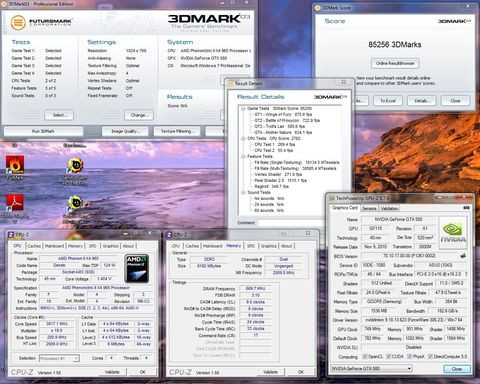Toggle the CUDA checkbox in GPU-Z
The image size is (480, 384).
coord(388,356)
